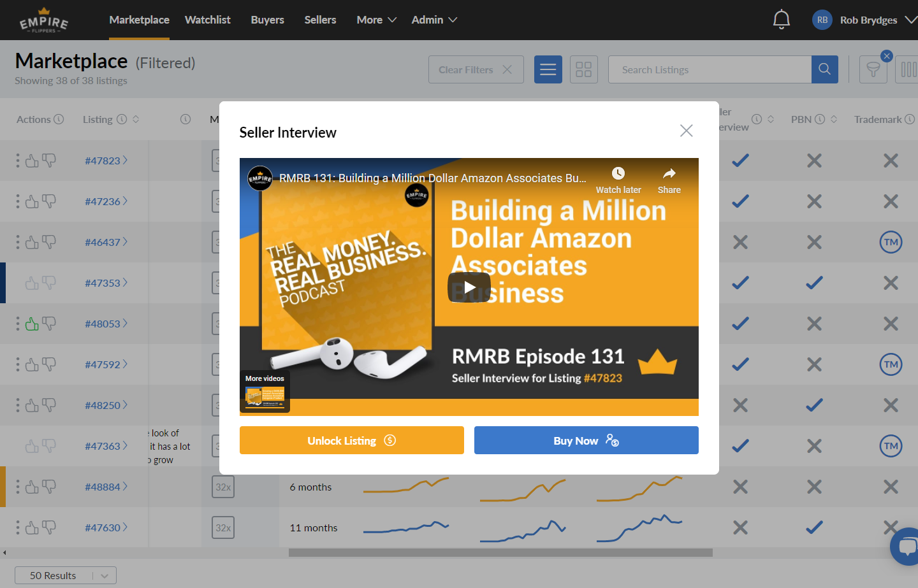Click the Listing column info icon

[x=122, y=119]
